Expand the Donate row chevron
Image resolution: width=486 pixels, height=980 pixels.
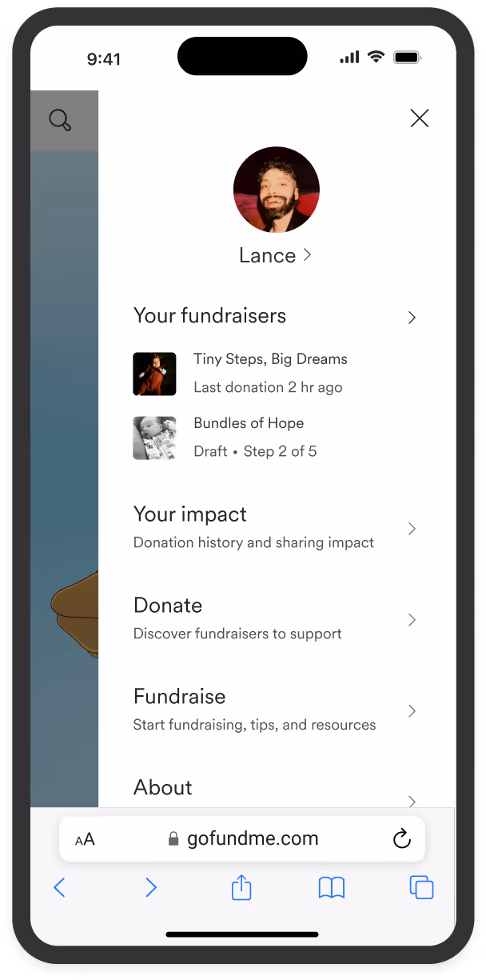pyautogui.click(x=412, y=620)
